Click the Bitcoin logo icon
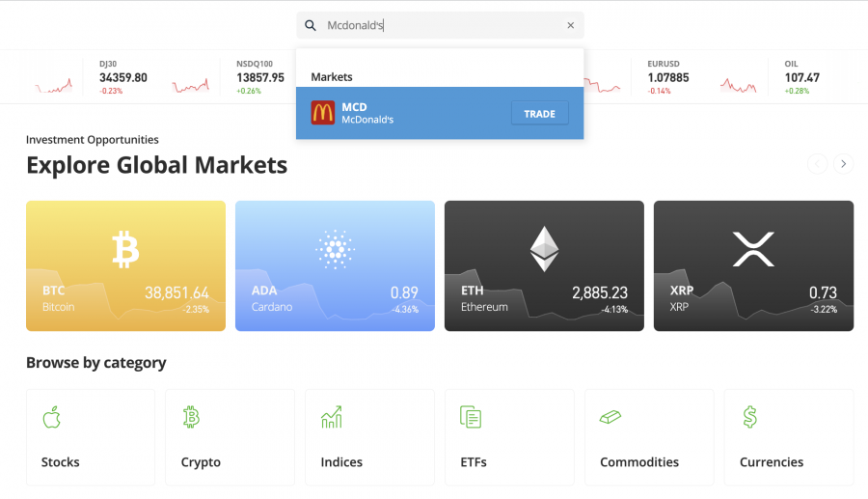 coord(125,250)
